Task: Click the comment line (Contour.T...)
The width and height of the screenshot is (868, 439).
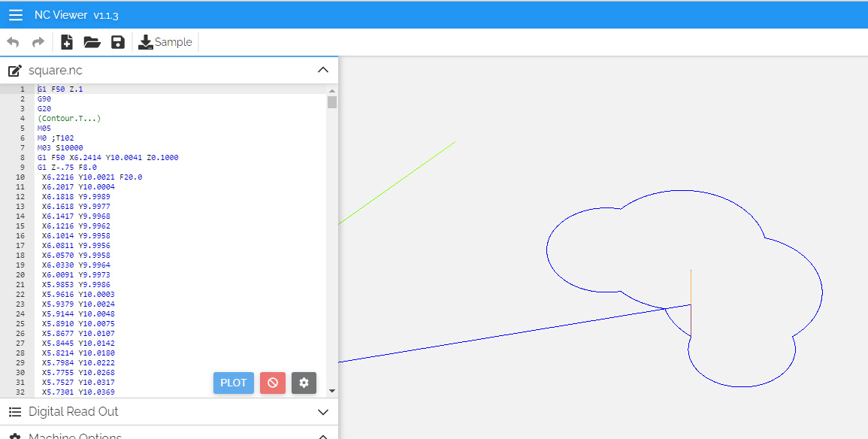Action: (69, 119)
